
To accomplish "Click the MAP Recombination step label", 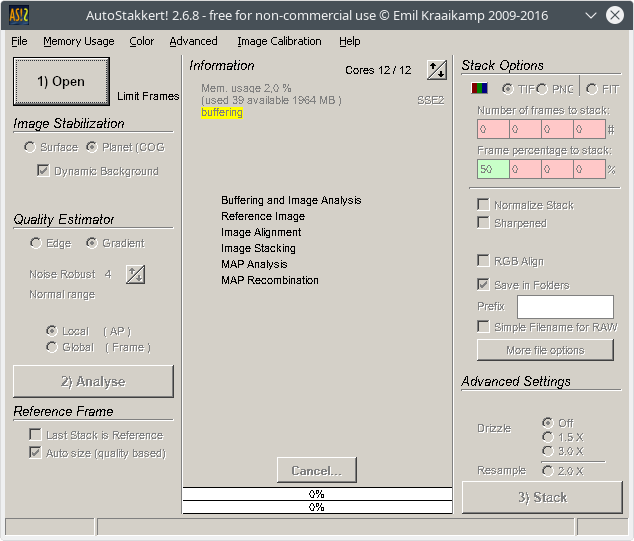I will pos(270,280).
